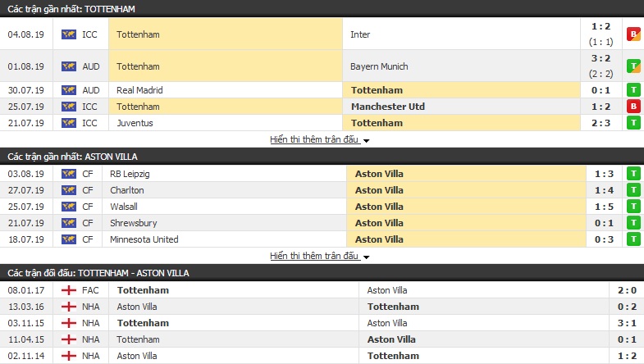644x364 pixels.
Task: Click the world flag icon on the Minnesota United row
Action: click(x=69, y=239)
